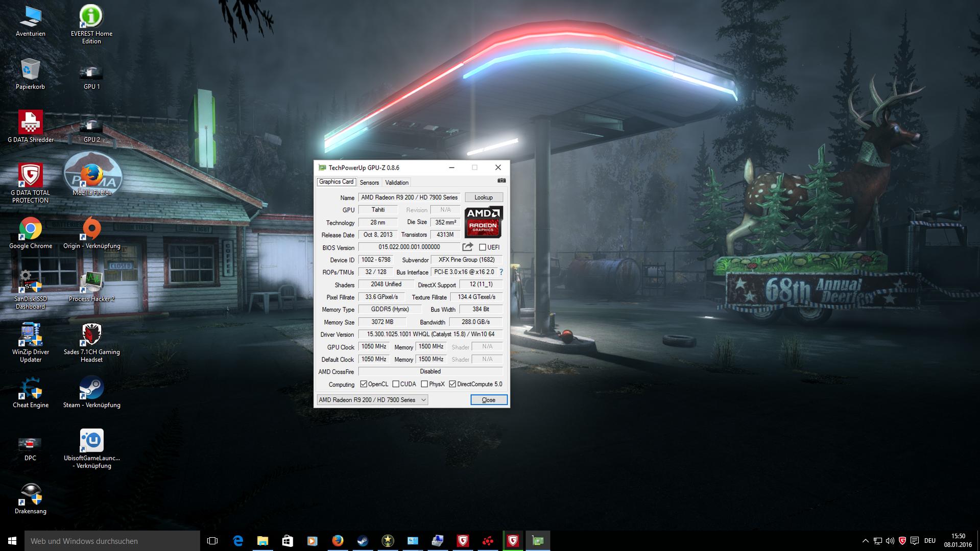Open the graphics card selection dropdown
The image size is (980, 551).
tap(372, 400)
